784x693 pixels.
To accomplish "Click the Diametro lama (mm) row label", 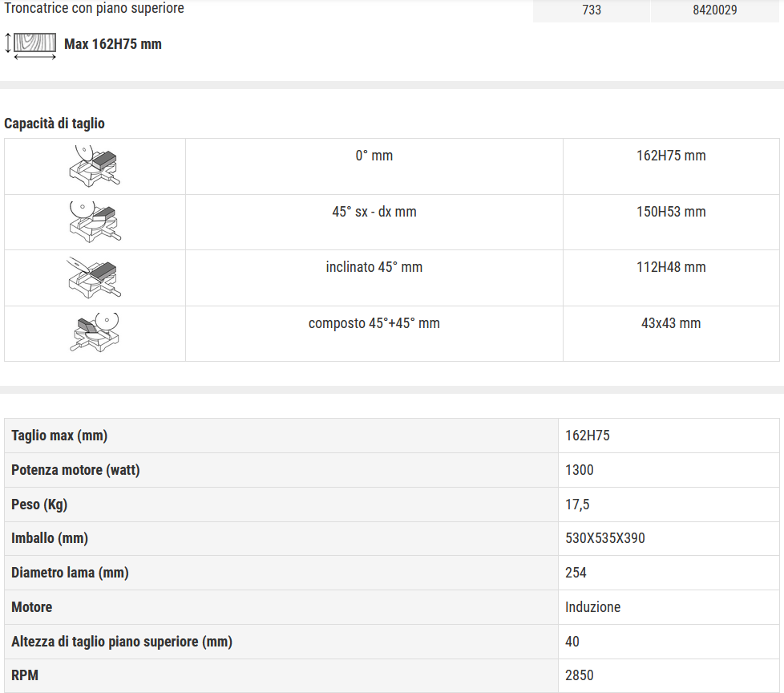I will (x=70, y=573).
